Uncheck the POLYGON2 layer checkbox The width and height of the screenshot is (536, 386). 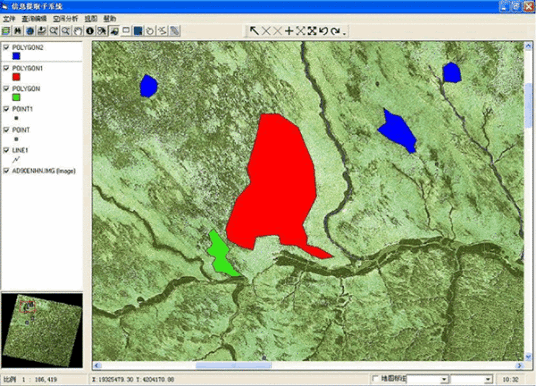[x=6, y=47]
